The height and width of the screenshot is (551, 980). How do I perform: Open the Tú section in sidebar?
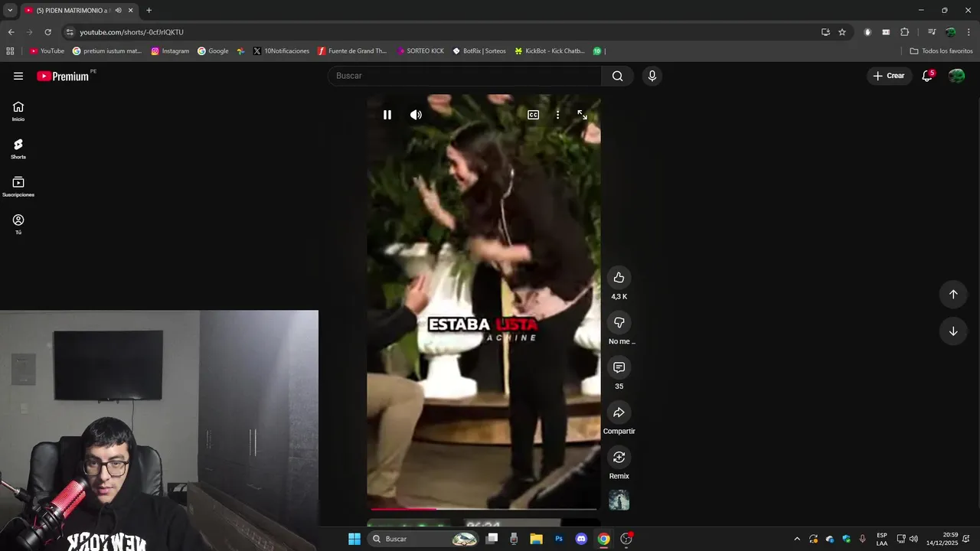tap(18, 224)
